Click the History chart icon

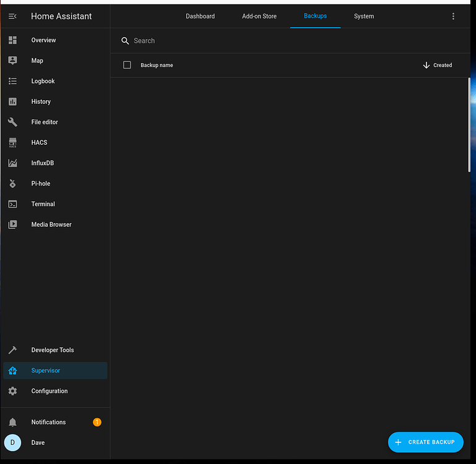point(12,101)
